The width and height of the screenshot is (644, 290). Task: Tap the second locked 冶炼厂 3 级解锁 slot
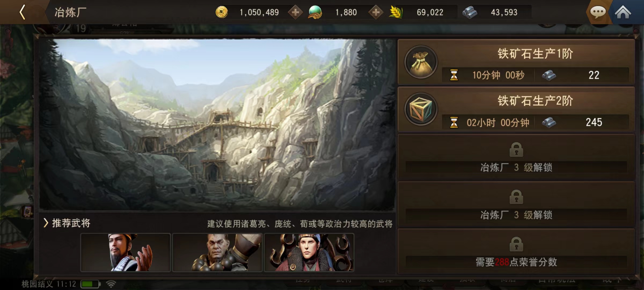point(516,205)
